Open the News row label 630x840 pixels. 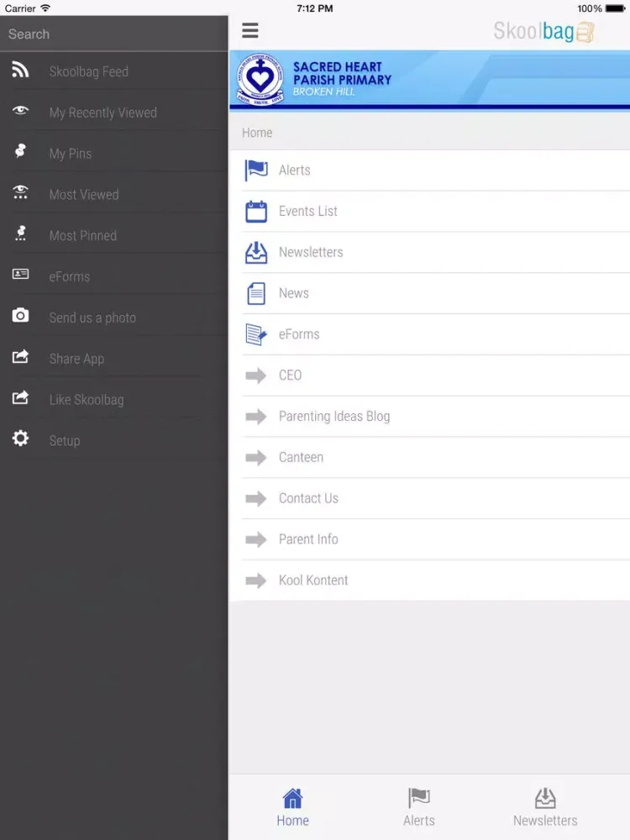[x=293, y=293]
